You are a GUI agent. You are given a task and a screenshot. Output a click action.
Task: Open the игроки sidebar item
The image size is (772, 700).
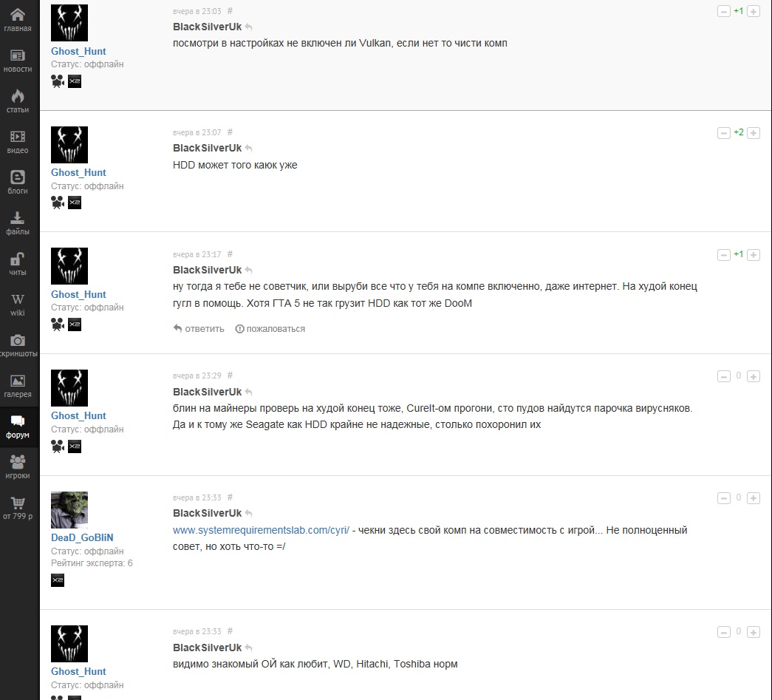pyautogui.click(x=18, y=467)
